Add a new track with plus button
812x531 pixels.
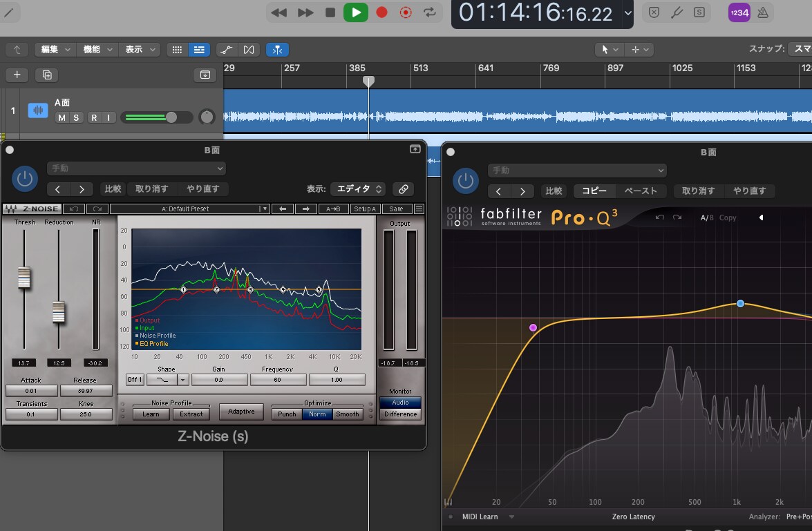click(17, 75)
